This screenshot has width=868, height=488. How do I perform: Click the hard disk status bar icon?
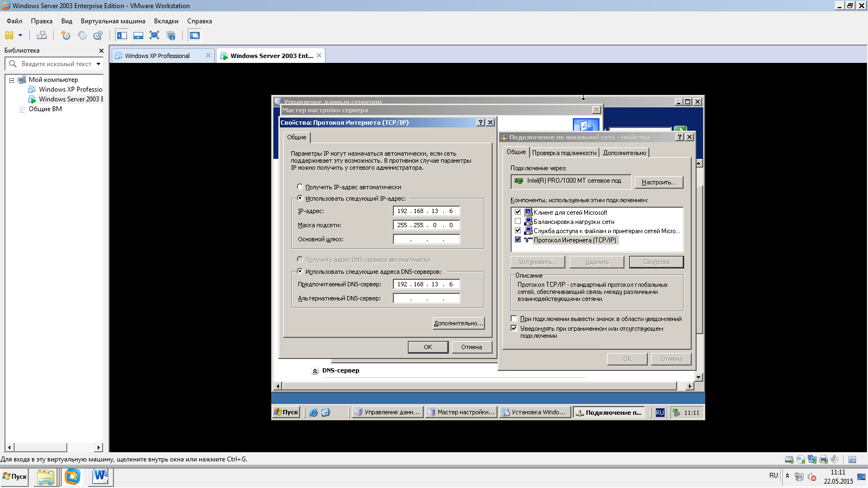789,459
